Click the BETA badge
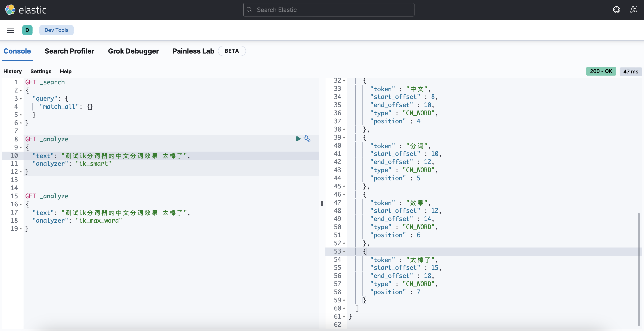The height and width of the screenshot is (331, 644). click(232, 51)
